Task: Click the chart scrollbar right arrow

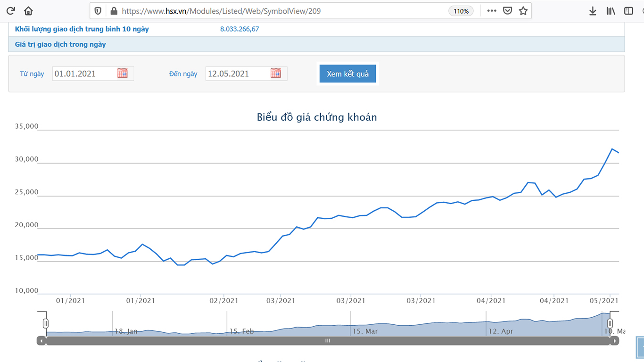Action: click(x=614, y=341)
